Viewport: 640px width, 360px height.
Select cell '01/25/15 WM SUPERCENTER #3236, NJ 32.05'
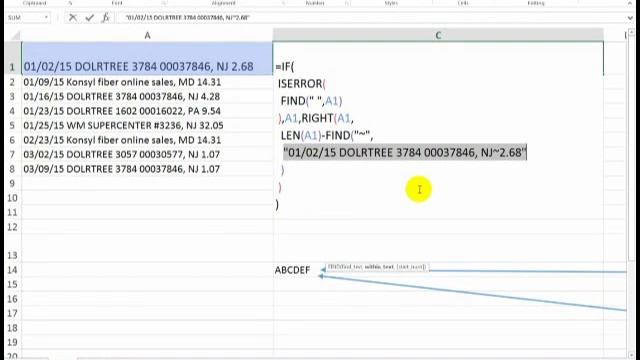pos(147,125)
